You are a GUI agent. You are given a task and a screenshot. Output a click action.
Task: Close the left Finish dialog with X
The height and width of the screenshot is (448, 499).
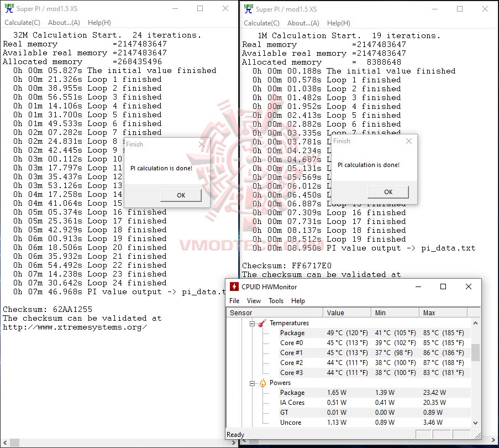click(202, 144)
